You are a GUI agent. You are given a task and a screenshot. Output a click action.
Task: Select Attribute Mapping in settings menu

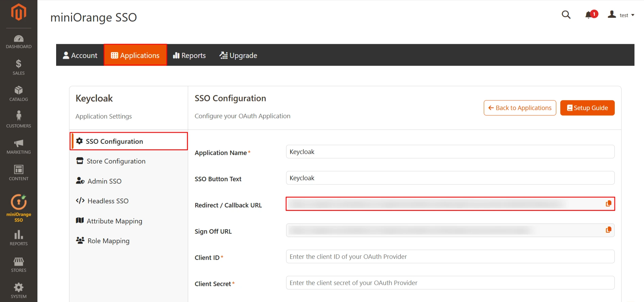129,221
